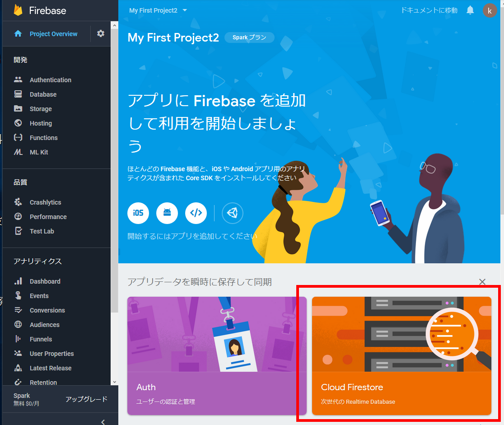Open Storage in sidebar
The width and height of the screenshot is (504, 425).
(x=41, y=109)
